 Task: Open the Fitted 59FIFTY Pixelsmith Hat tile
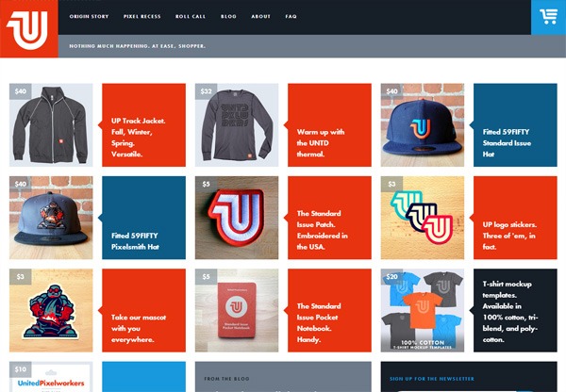tap(143, 218)
